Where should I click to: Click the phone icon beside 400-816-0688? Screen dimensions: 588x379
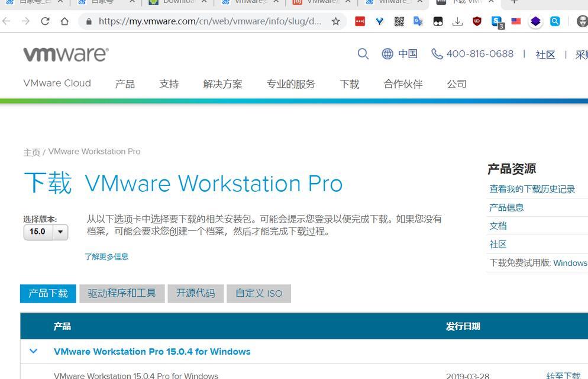tap(437, 54)
